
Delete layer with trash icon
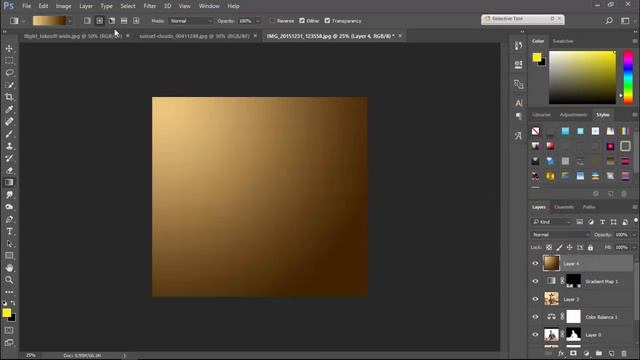point(624,353)
